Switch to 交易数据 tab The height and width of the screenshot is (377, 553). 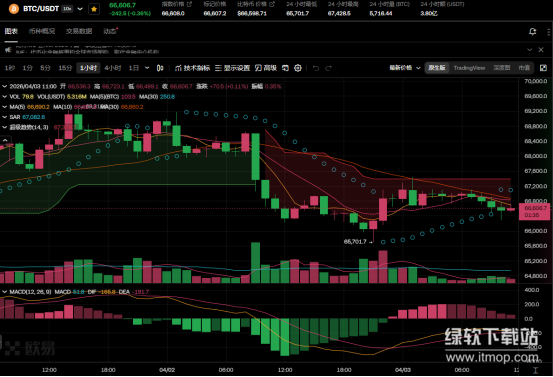click(79, 31)
